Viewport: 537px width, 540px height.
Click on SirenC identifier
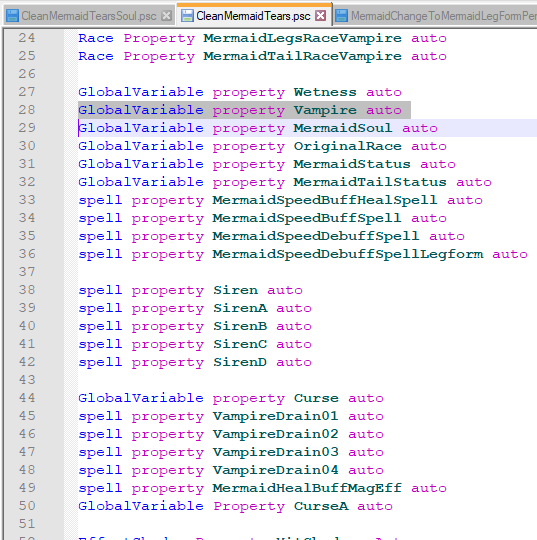pos(240,344)
